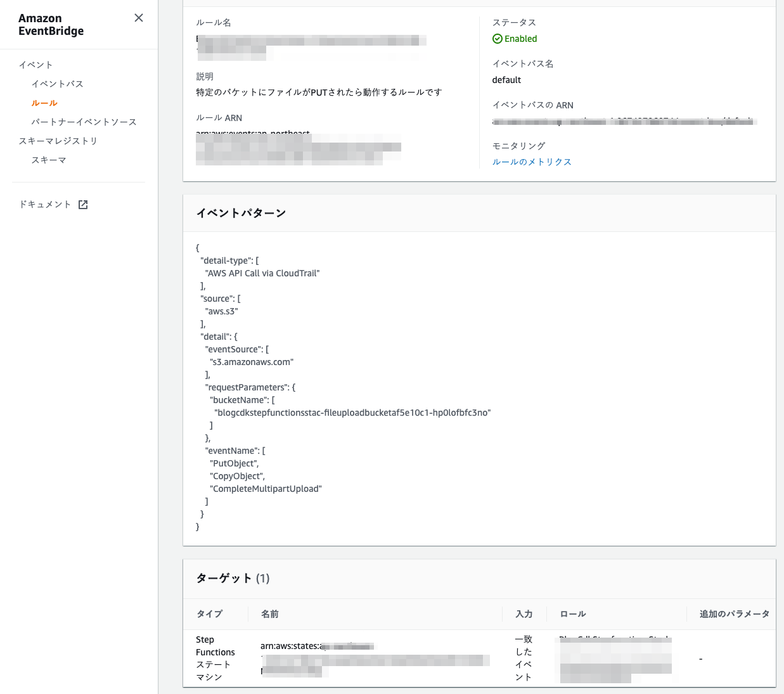Screen dimensions: 784x694
Task: Open the external link icon beside ドキュメント
Action: pos(83,205)
